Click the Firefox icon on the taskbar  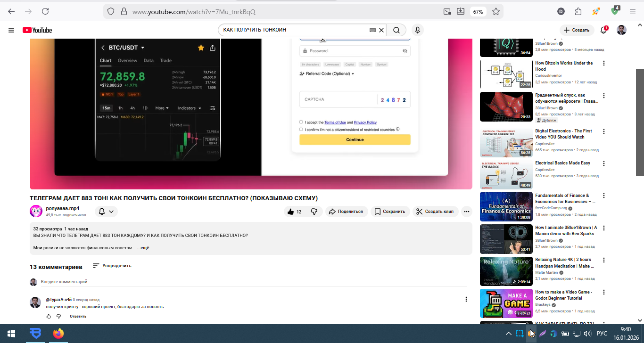tap(58, 334)
